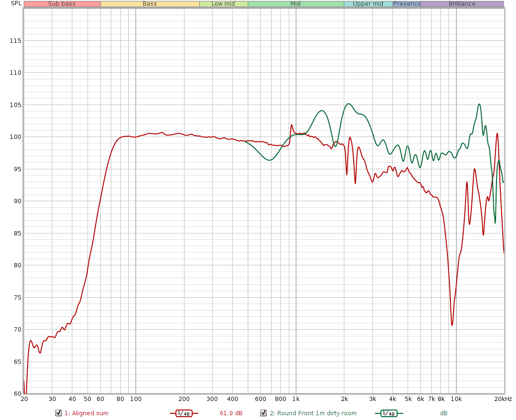Click the Upper mid band label
The width and height of the screenshot is (516, 420).
(x=368, y=4)
